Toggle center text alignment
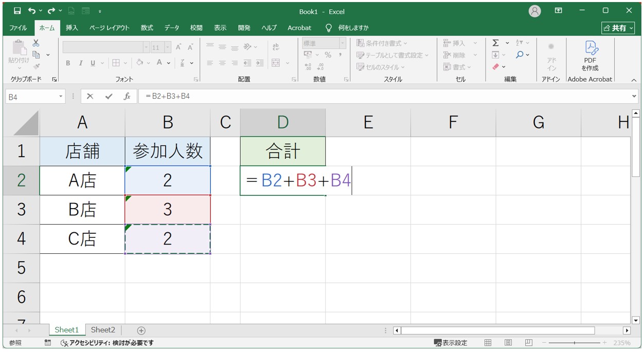644x352 pixels. 222,63
